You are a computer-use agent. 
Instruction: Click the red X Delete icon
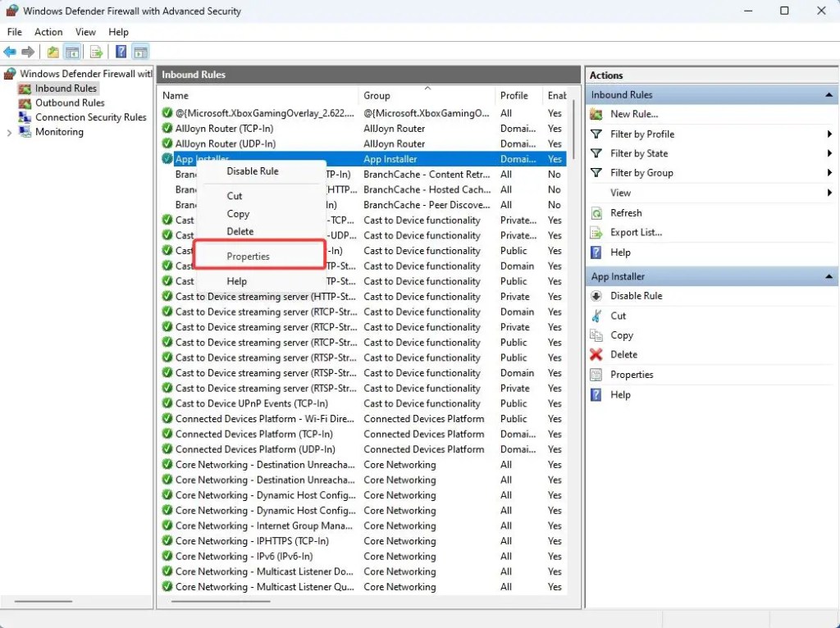click(x=596, y=354)
